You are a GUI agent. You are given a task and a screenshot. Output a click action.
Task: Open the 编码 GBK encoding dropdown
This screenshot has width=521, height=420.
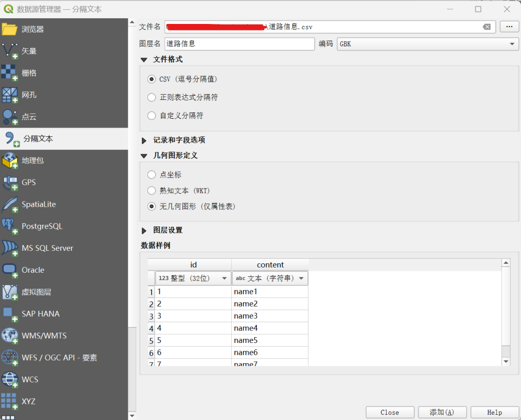[x=427, y=44]
